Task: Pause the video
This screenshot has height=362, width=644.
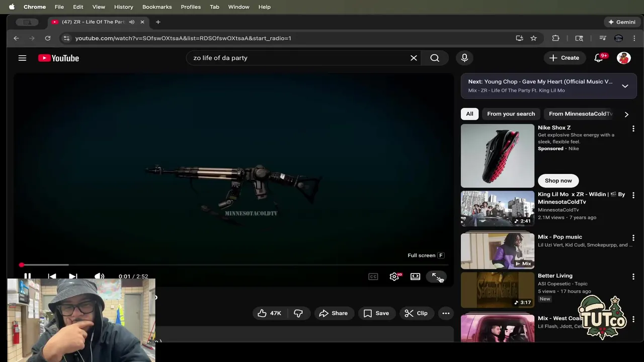Action: pyautogui.click(x=28, y=276)
